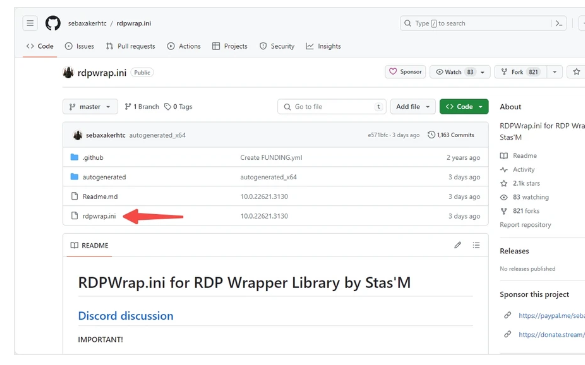Viewport: 585px width, 365px height.
Task: Switch to the Insights tab
Action: coord(323,46)
